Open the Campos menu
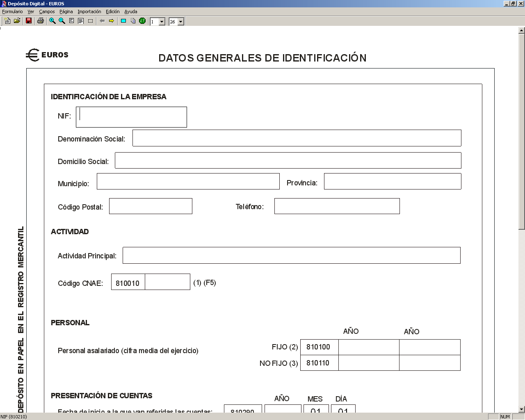 (47, 11)
